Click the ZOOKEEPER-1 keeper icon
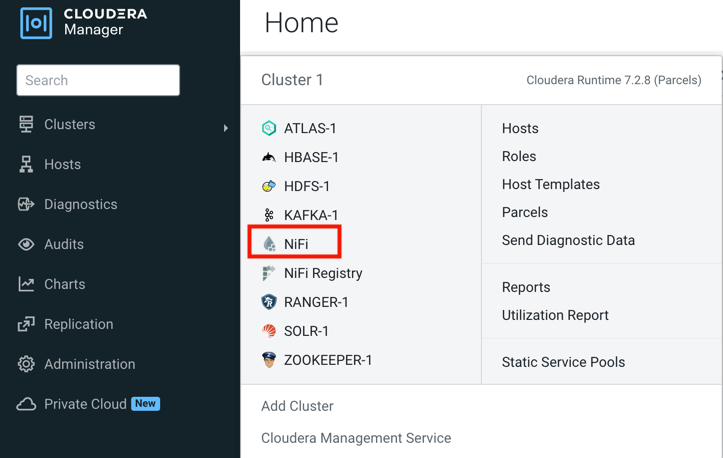 269,360
